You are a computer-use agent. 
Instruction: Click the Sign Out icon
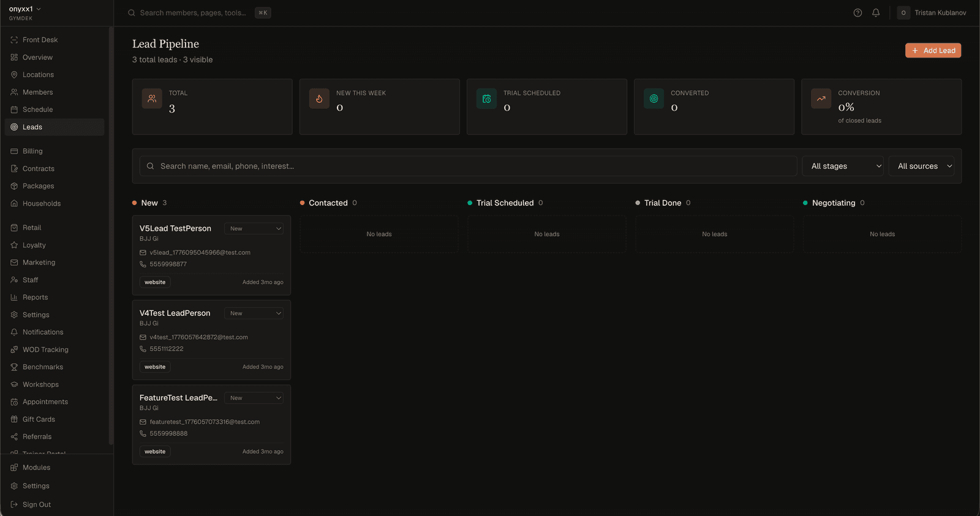tap(14, 504)
